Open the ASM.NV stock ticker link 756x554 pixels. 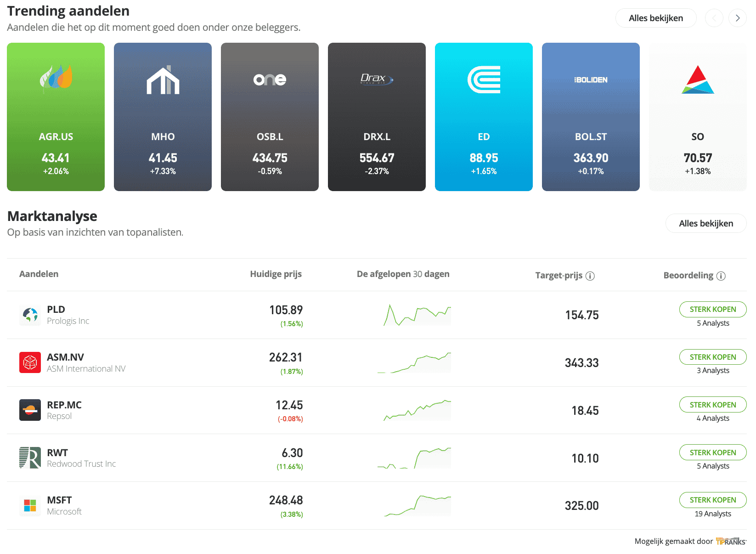[65, 357]
